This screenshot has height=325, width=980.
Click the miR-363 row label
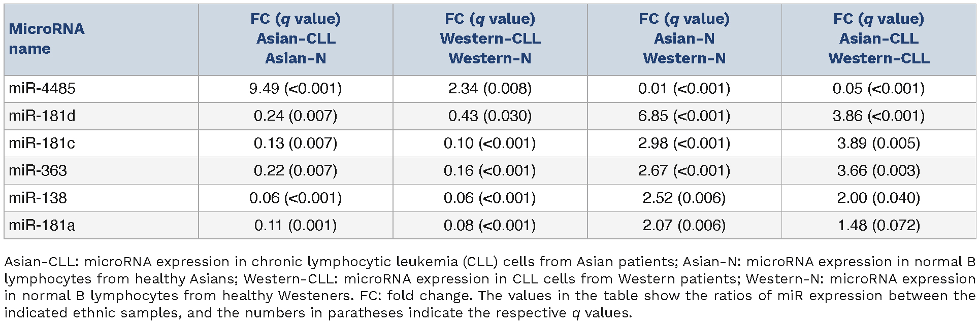click(38, 171)
